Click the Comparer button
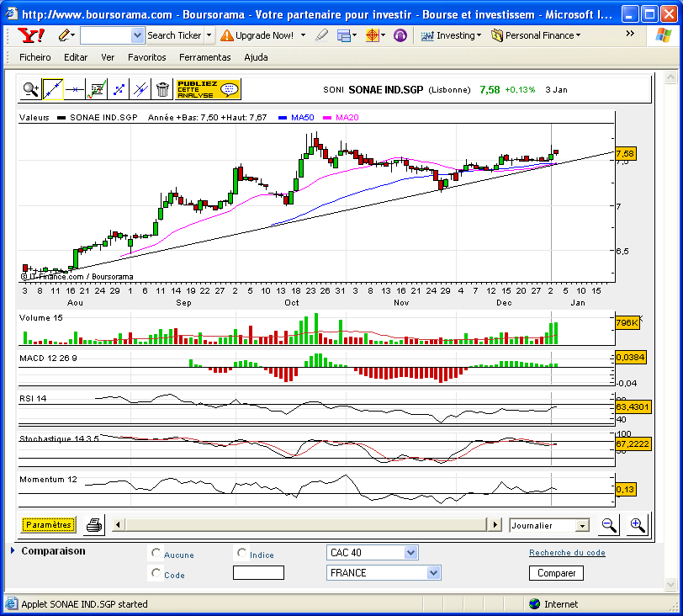The width and height of the screenshot is (683, 616). click(x=556, y=573)
